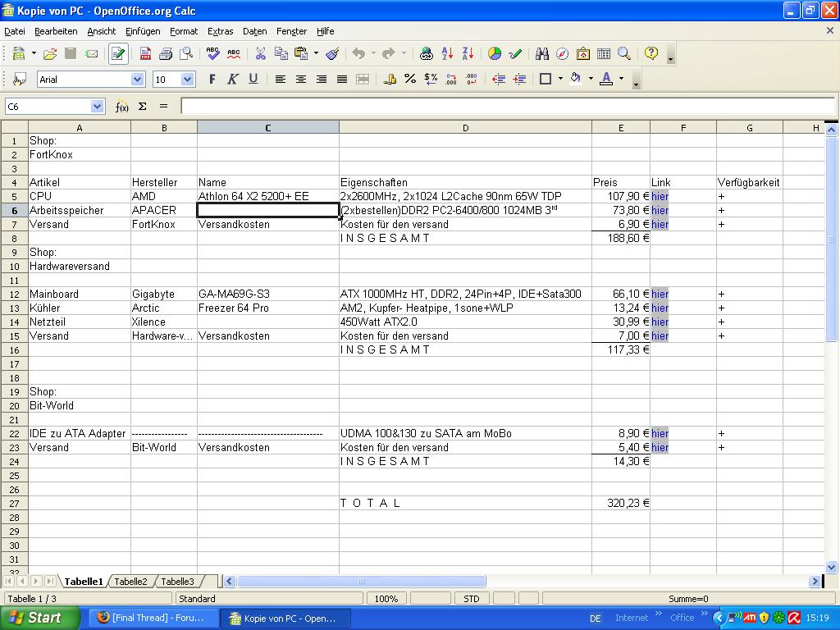Apply percent number format

tap(410, 80)
